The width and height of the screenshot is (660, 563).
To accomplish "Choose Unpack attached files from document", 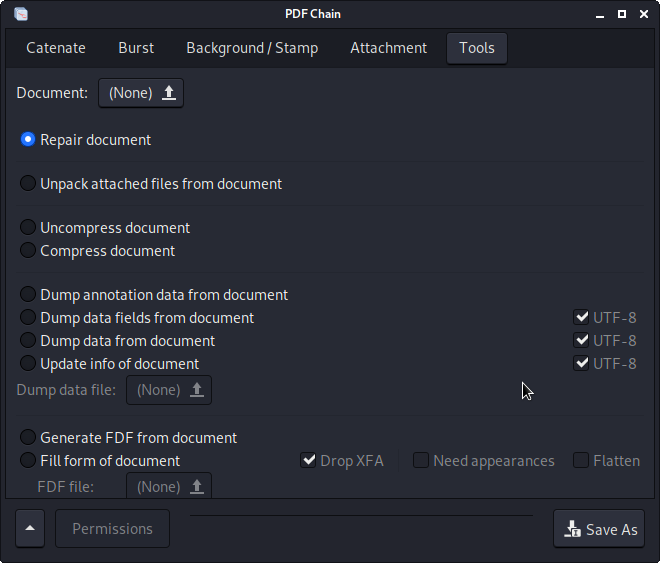I will [x=151, y=184].
